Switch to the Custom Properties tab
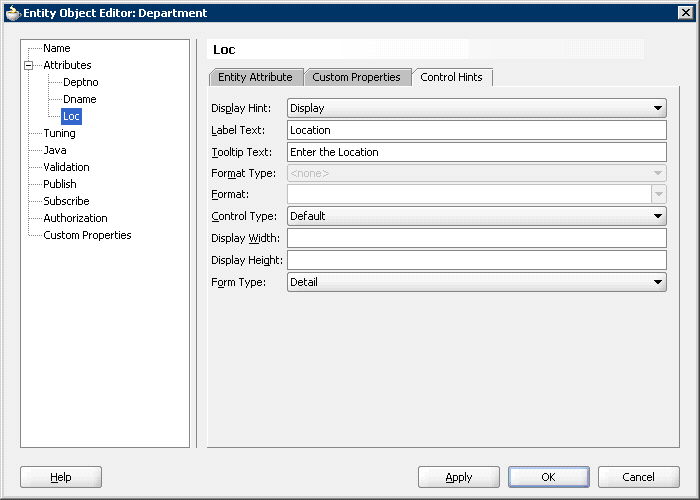This screenshot has height=500, width=700. 356,77
